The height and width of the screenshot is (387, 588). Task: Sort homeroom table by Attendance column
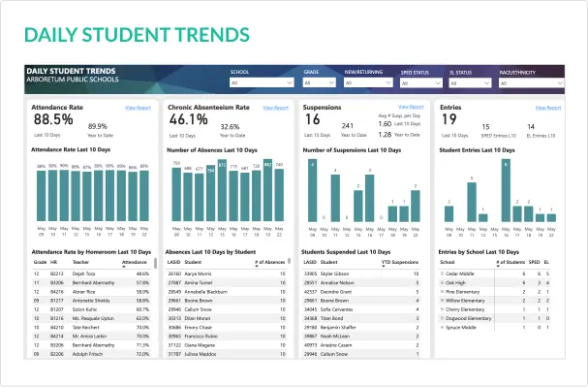click(x=135, y=263)
